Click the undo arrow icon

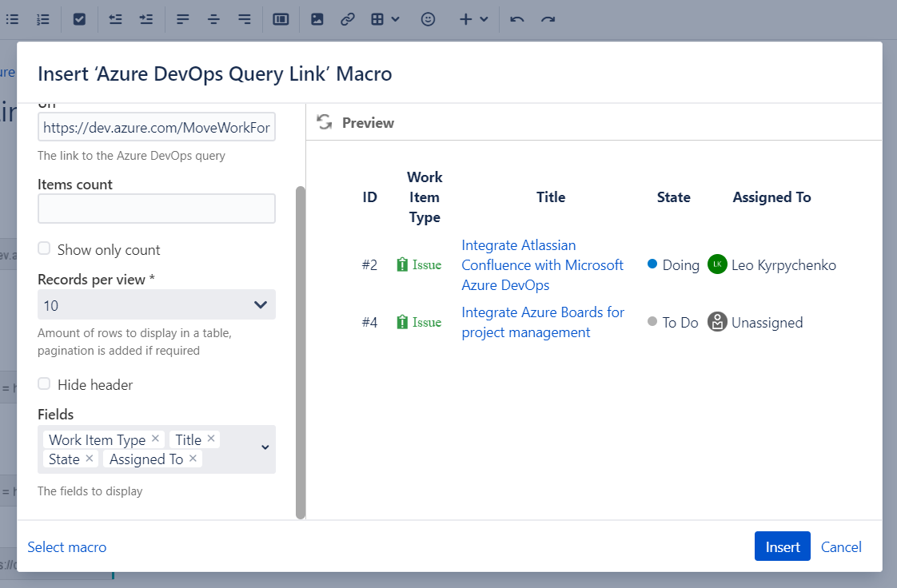517,19
